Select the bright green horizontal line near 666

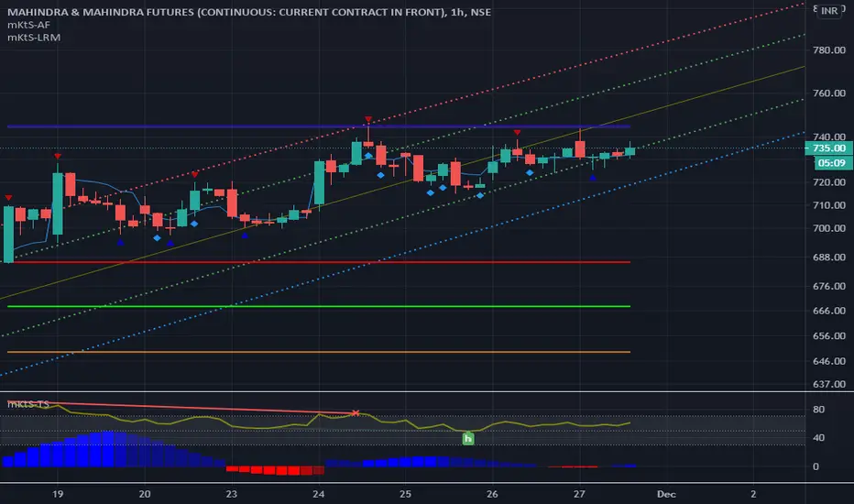pyautogui.click(x=319, y=306)
